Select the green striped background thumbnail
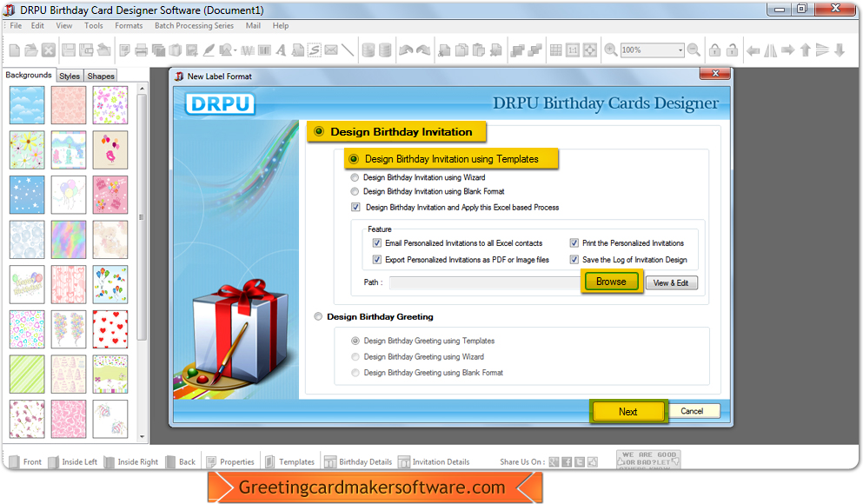The width and height of the screenshot is (863, 504). (27, 375)
